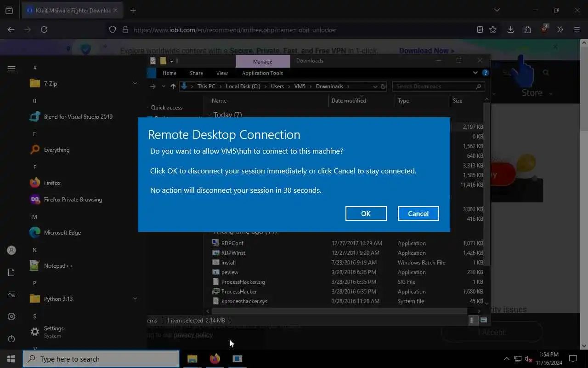Viewport: 588px width, 368px height.
Task: Bookmark this page with star icon
Action: point(493,29)
